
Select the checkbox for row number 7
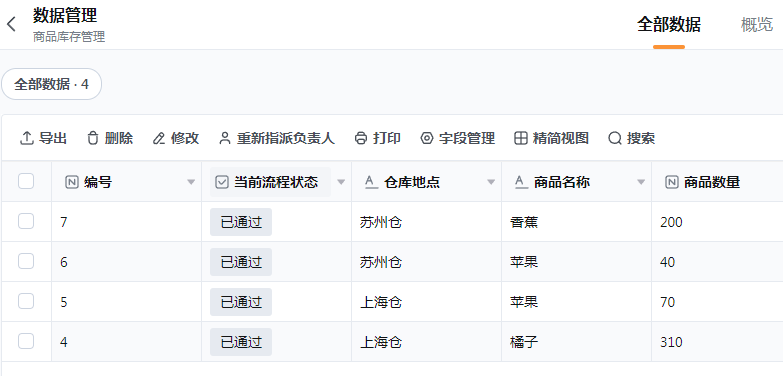click(x=26, y=221)
